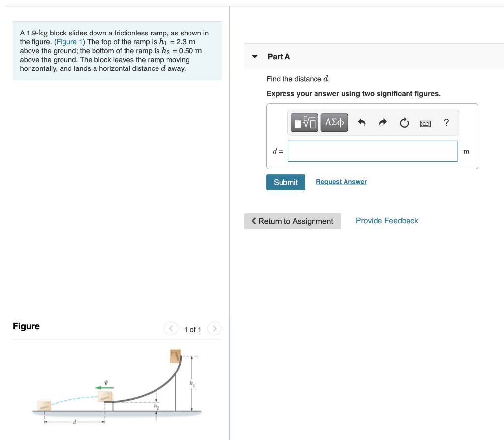Advance to the next figure
The image size is (504, 440).
[214, 328]
